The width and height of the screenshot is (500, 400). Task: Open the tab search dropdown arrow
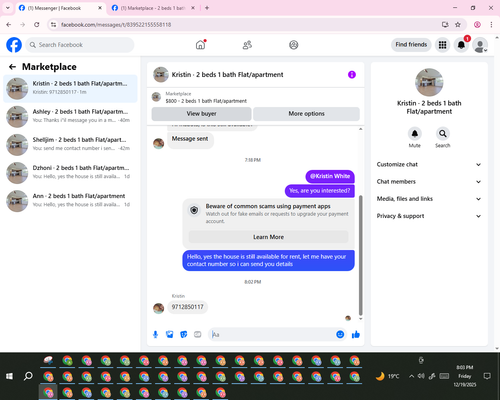coord(8,8)
